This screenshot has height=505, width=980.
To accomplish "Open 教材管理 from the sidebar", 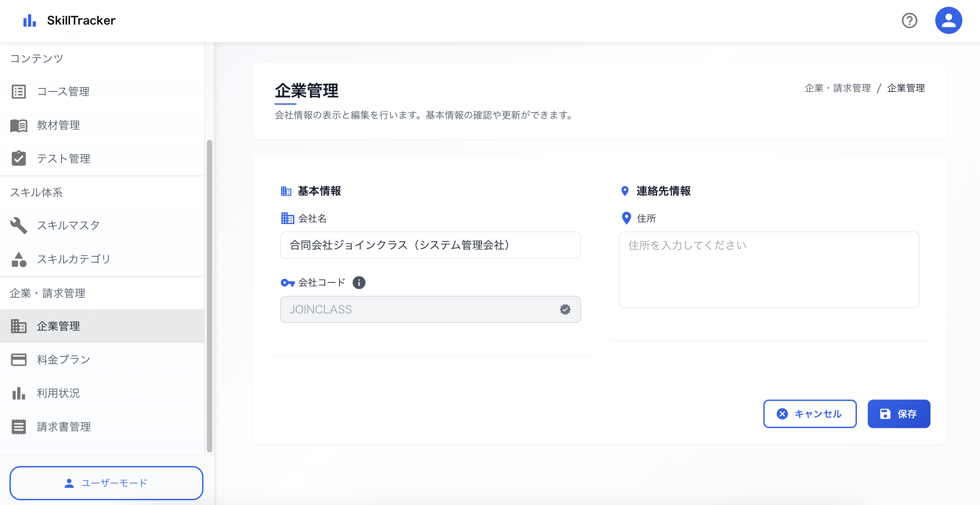I will point(58,125).
